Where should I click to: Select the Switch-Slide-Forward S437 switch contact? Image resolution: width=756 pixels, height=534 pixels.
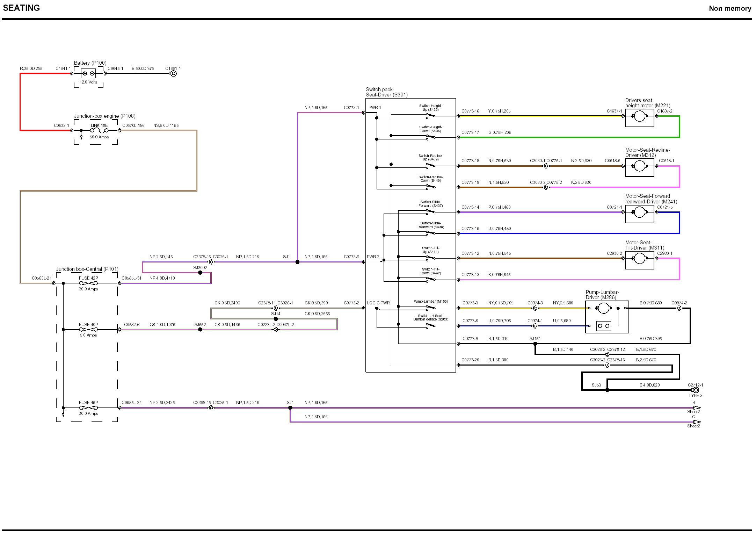point(431,211)
